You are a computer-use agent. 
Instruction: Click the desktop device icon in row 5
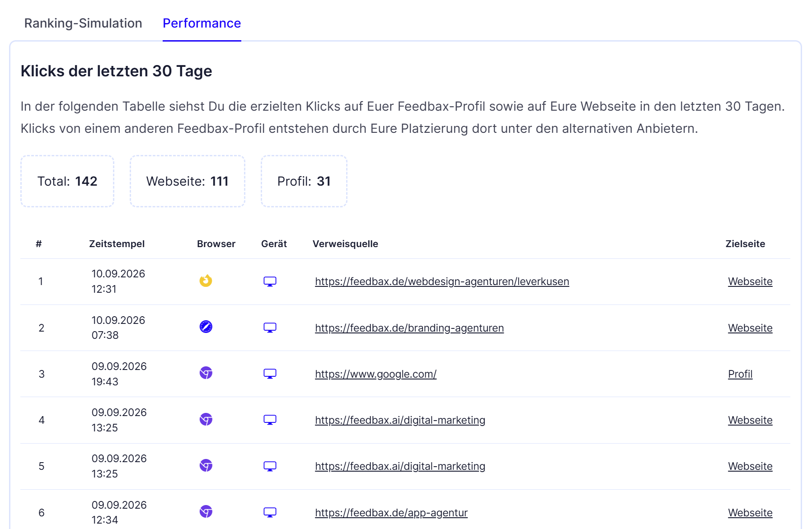[x=270, y=466]
